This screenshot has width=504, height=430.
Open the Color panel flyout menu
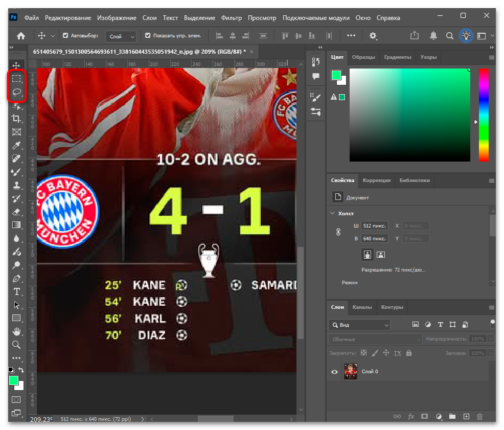491,58
